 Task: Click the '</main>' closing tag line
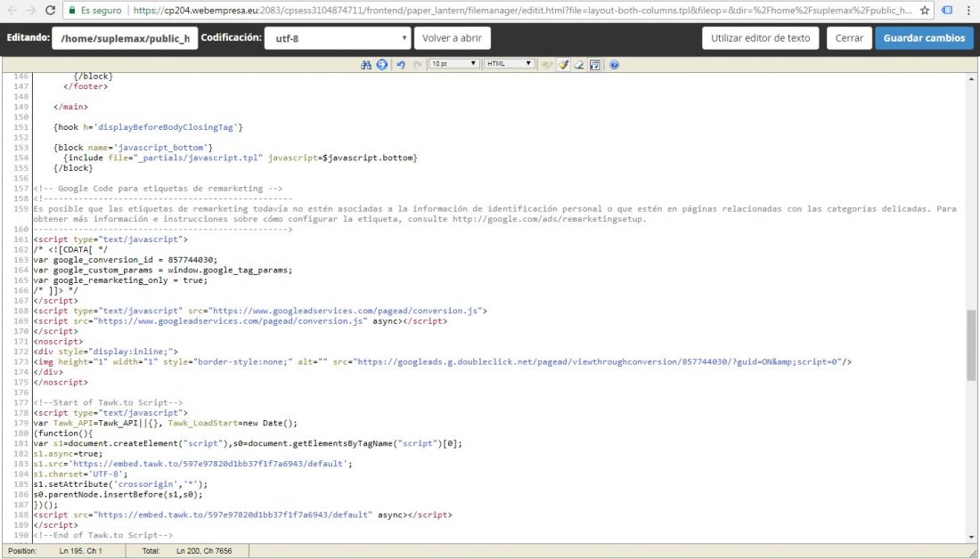click(x=70, y=107)
